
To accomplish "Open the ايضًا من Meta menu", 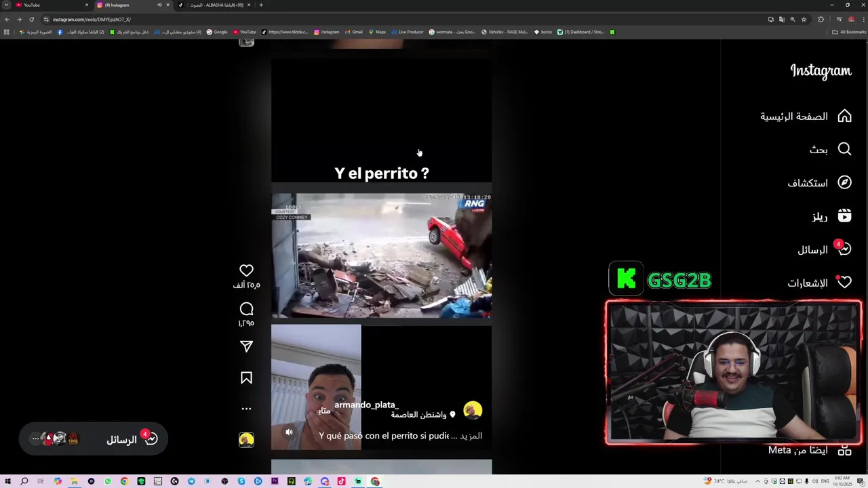I will tap(810, 450).
